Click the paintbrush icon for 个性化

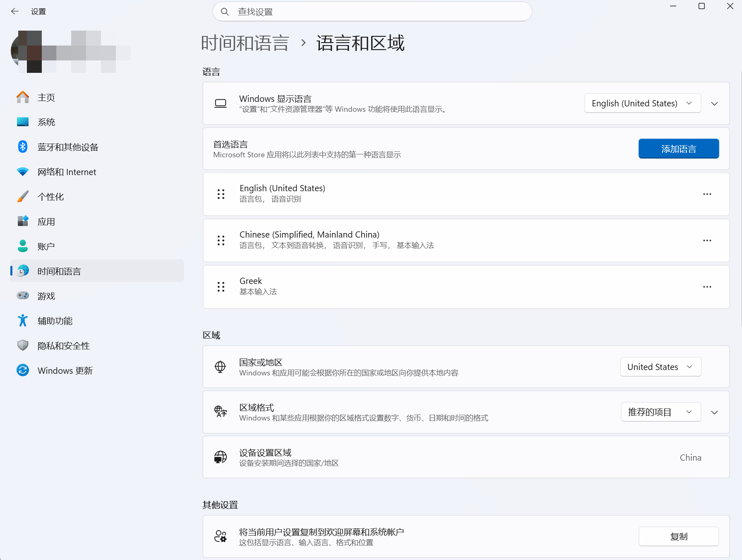click(x=23, y=197)
